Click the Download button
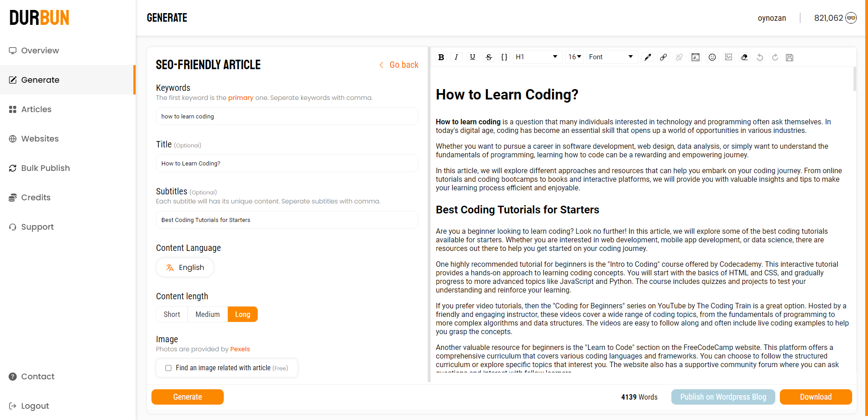Screen dimensions: 868x420 816,397
